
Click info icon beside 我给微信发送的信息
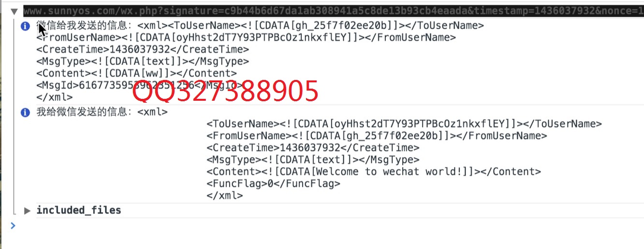coord(26,112)
